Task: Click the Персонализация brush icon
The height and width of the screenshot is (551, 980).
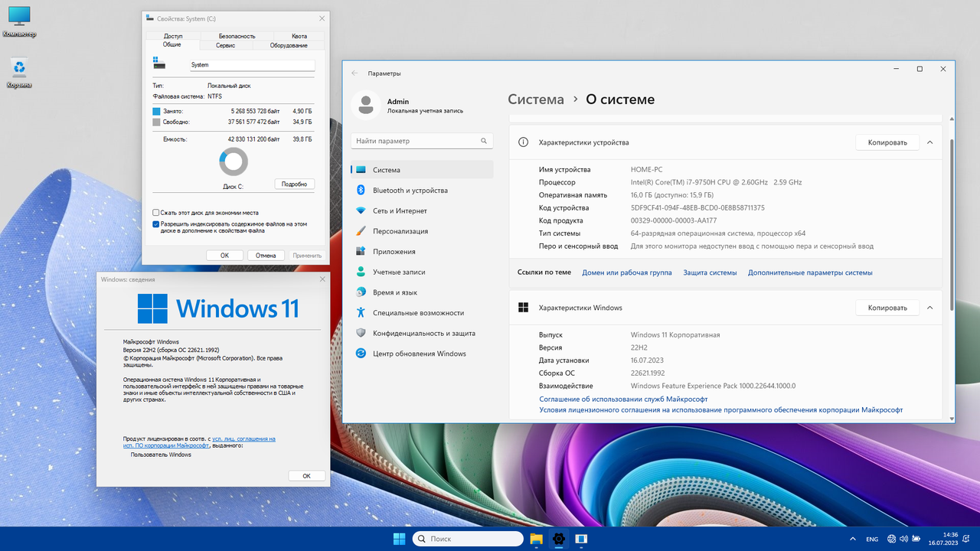Action: tap(361, 231)
